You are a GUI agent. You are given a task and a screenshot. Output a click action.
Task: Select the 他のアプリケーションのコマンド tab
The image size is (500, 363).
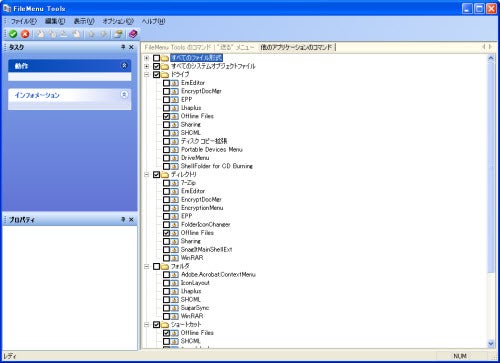(296, 47)
